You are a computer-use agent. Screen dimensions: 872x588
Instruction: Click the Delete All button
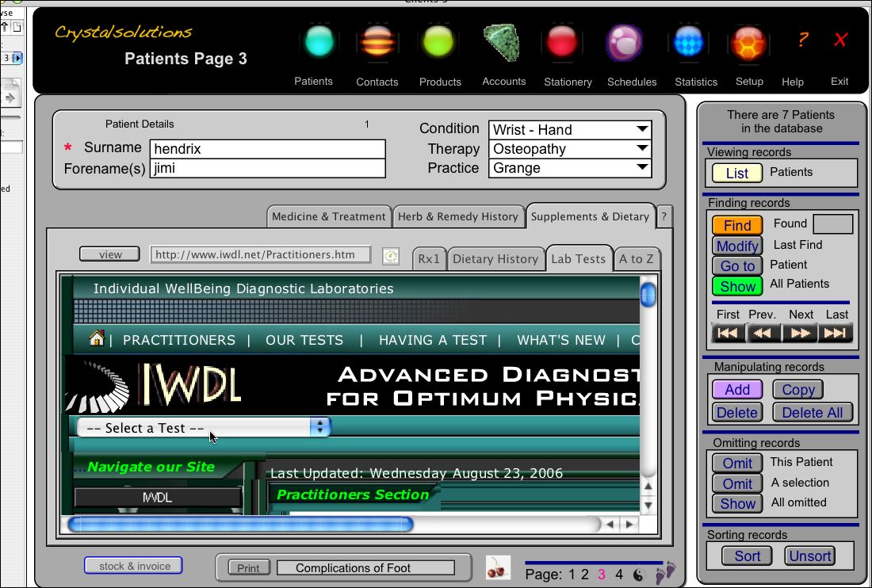(x=813, y=413)
